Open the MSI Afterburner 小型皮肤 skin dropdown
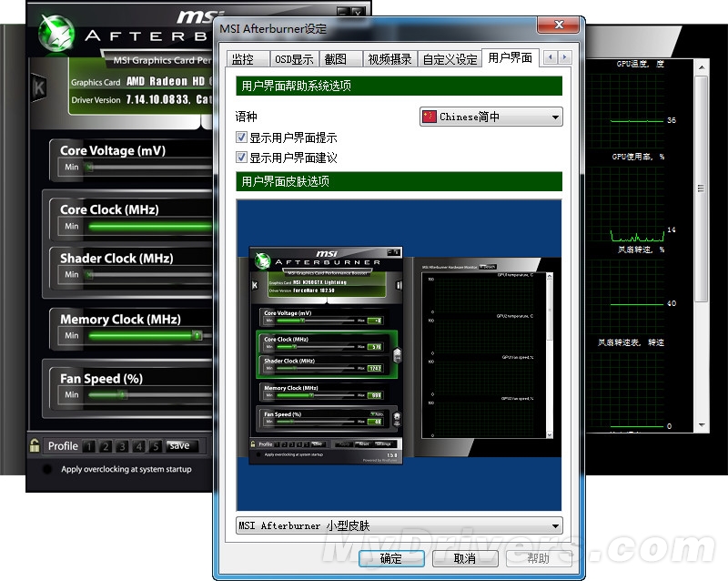 point(557,525)
